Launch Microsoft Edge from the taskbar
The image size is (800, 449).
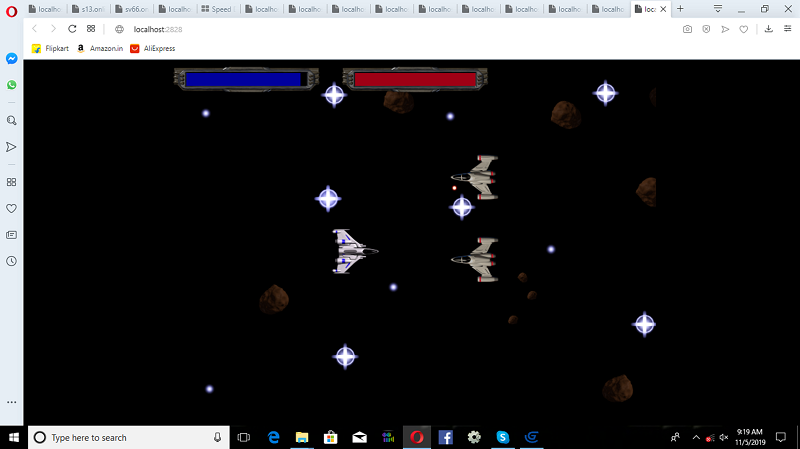273,437
